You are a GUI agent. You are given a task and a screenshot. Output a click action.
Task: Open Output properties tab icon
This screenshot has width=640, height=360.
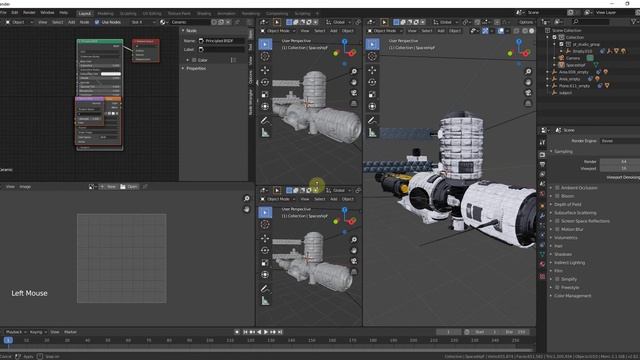(542, 164)
